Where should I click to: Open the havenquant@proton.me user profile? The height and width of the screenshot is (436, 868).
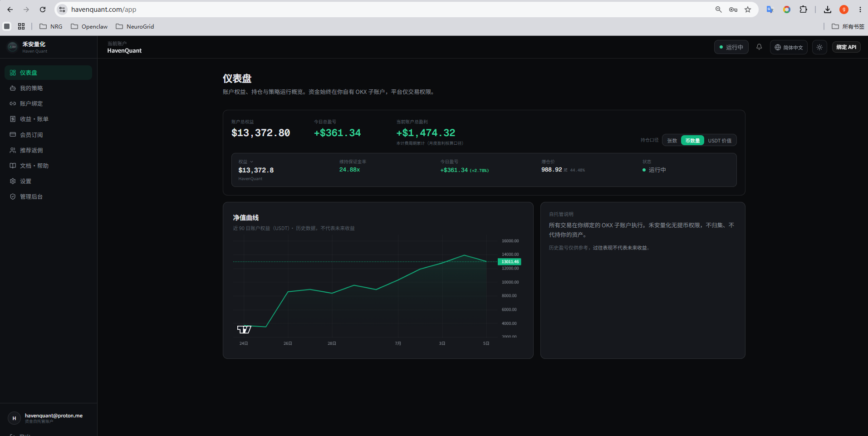[x=48, y=418]
